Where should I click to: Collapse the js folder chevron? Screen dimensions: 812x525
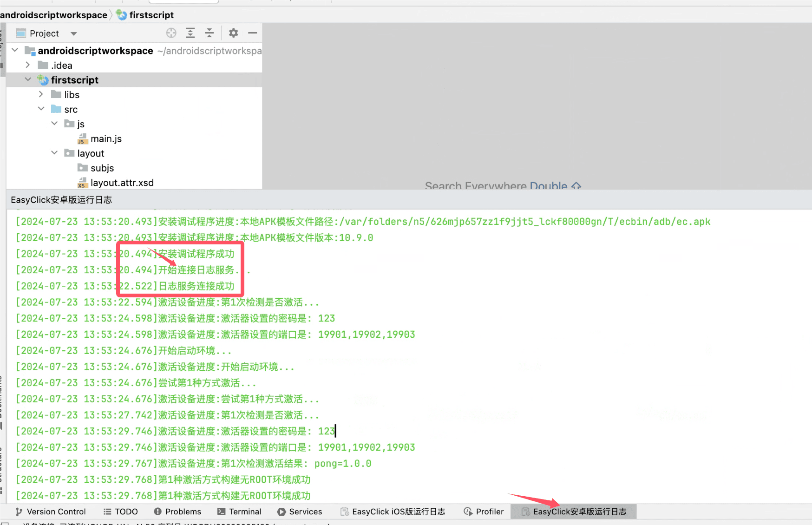54,124
